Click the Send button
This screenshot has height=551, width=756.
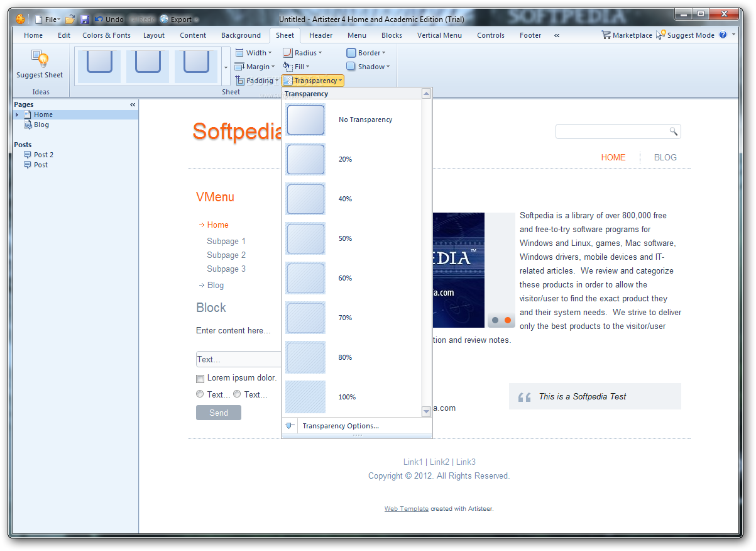pyautogui.click(x=219, y=413)
